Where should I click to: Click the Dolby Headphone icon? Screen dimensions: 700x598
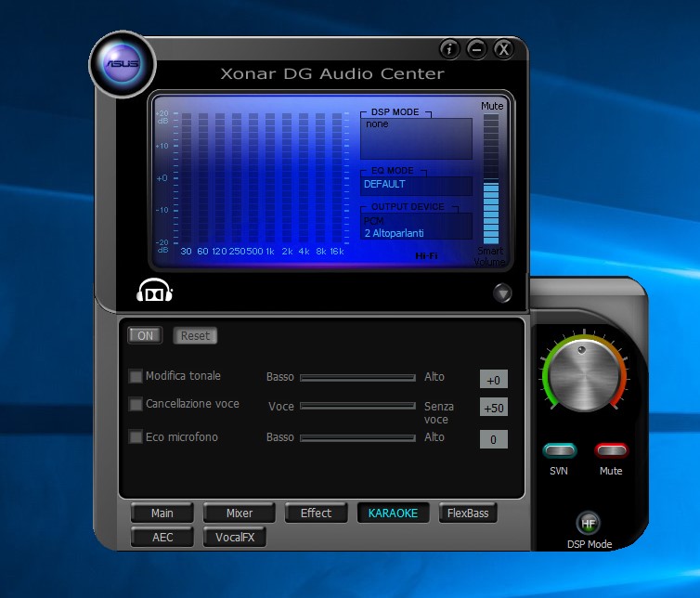point(154,291)
